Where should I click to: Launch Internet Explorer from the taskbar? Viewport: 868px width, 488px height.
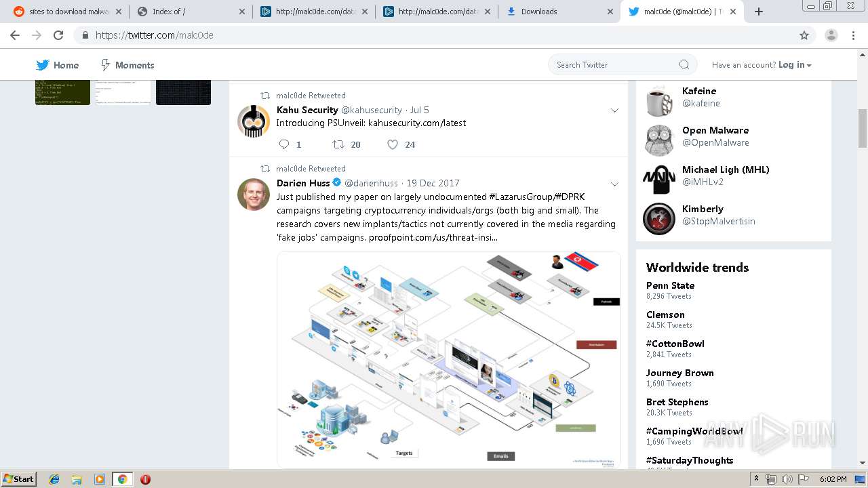[54, 479]
